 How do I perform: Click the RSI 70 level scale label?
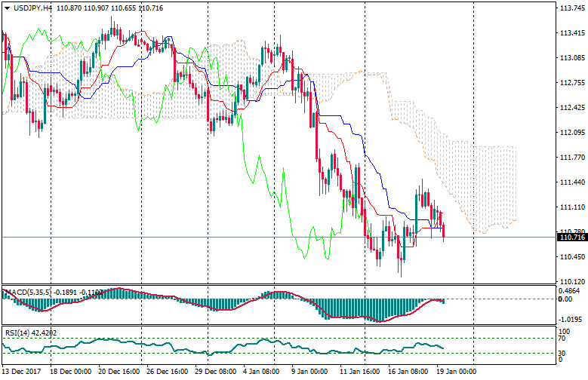point(562,339)
